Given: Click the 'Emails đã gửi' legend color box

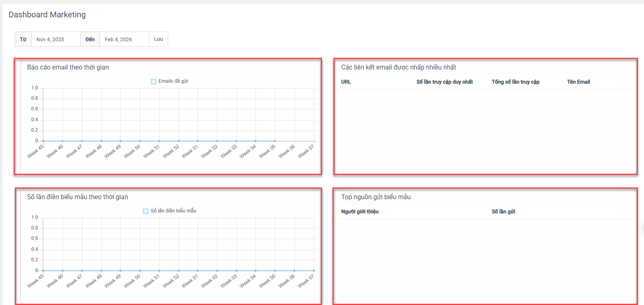Looking at the screenshot, I should click(154, 82).
